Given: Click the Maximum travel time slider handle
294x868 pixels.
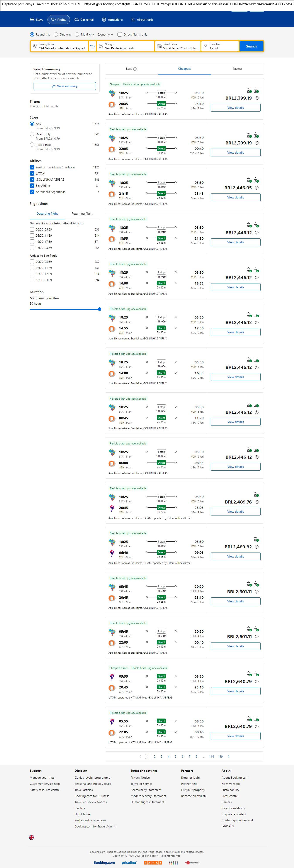Looking at the screenshot, I should 99,309.
